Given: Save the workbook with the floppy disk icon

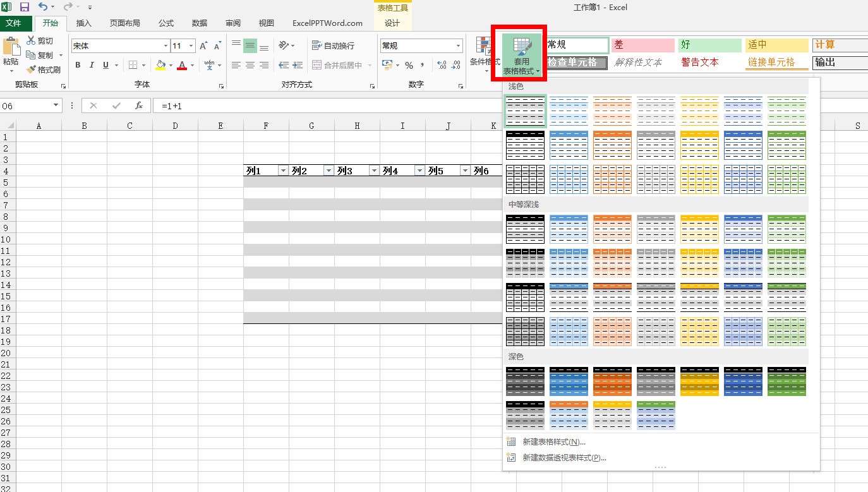Looking at the screenshot, I should (x=25, y=7).
